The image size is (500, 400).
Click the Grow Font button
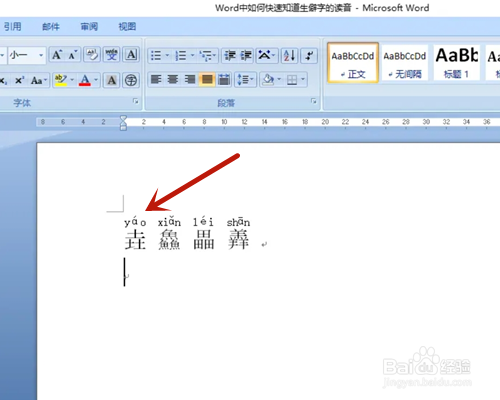pos(57,55)
